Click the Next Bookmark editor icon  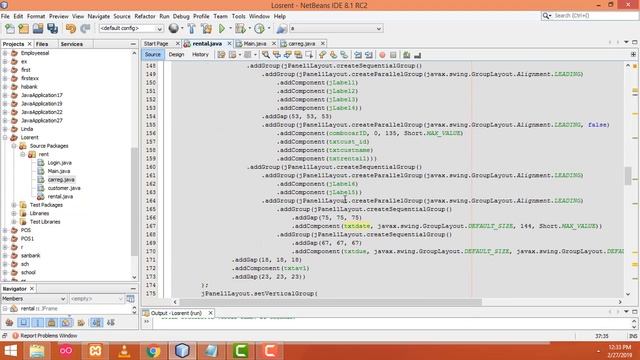click(333, 55)
